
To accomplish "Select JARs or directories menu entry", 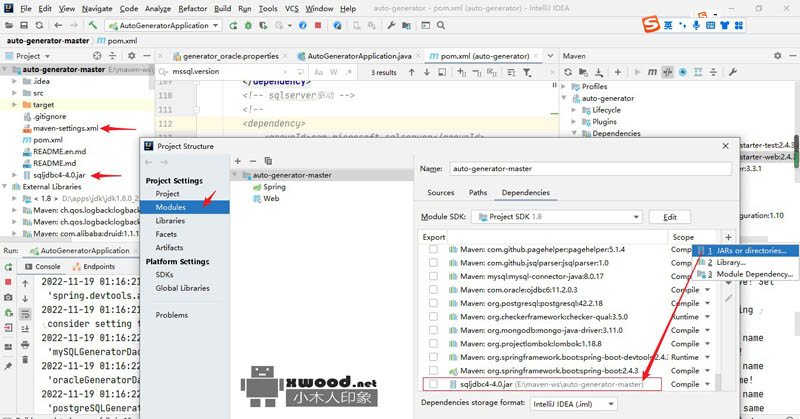I will 745,251.
